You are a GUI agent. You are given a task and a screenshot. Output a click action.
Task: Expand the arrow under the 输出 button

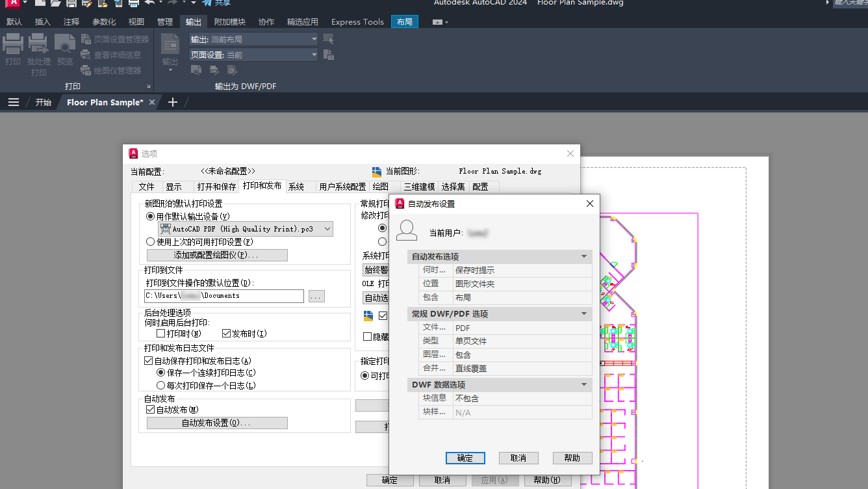(170, 70)
